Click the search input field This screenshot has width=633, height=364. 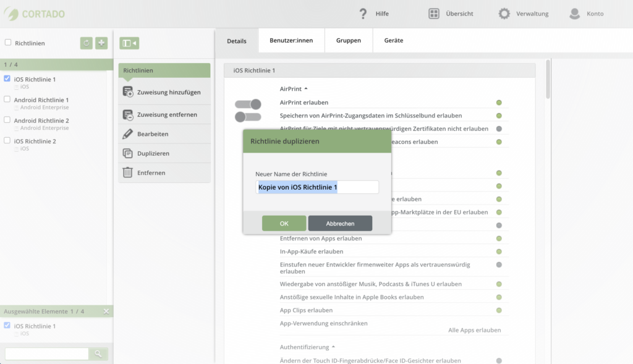click(x=47, y=354)
